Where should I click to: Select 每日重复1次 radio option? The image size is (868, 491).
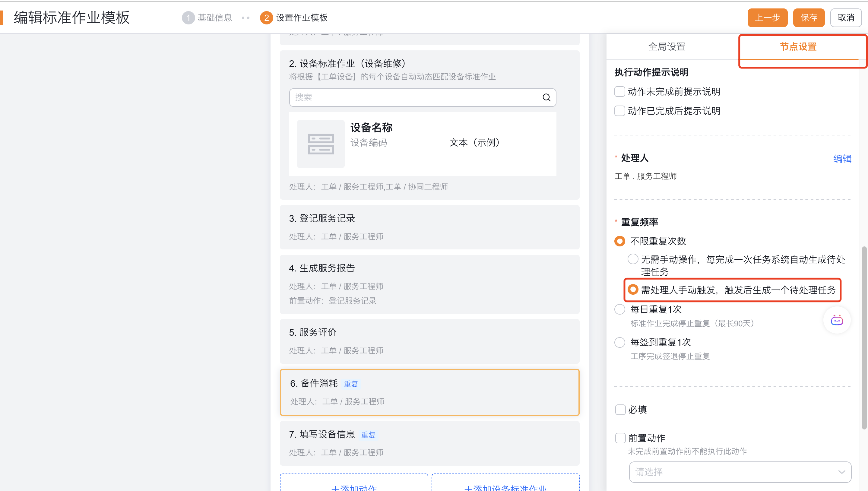click(619, 309)
